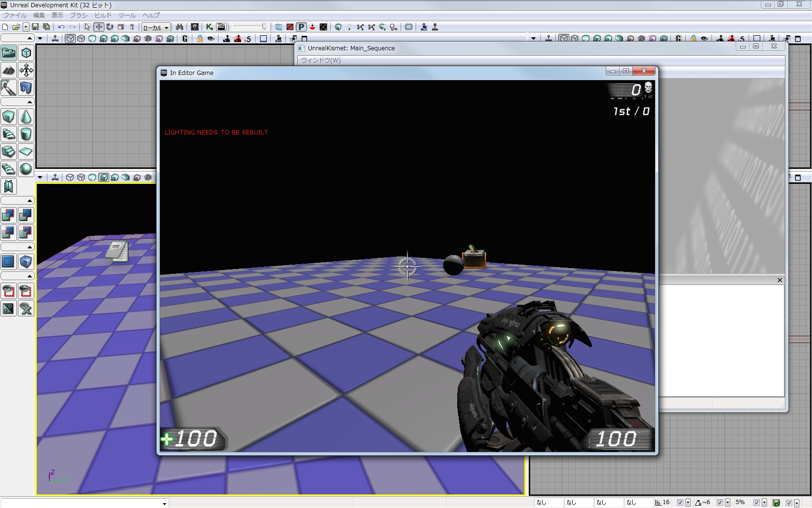Open UnrealKismet with the K icon
This screenshot has width=812, height=508.
pyautogui.click(x=209, y=27)
